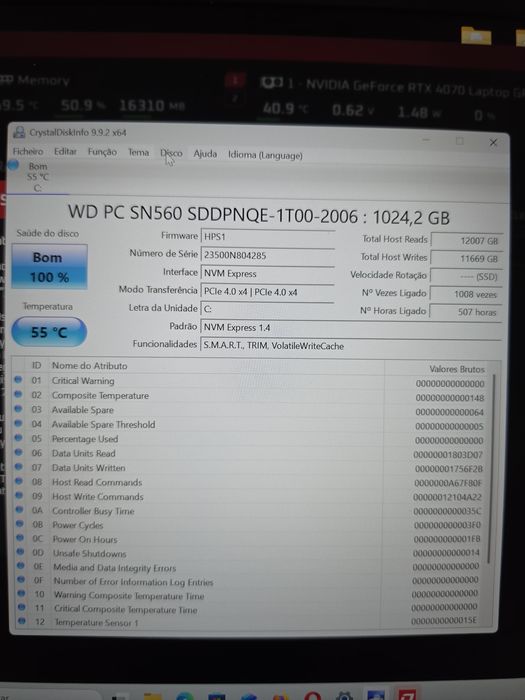Click the status dot for Controller Busy Time
This screenshot has height=700, width=525.
[19, 510]
